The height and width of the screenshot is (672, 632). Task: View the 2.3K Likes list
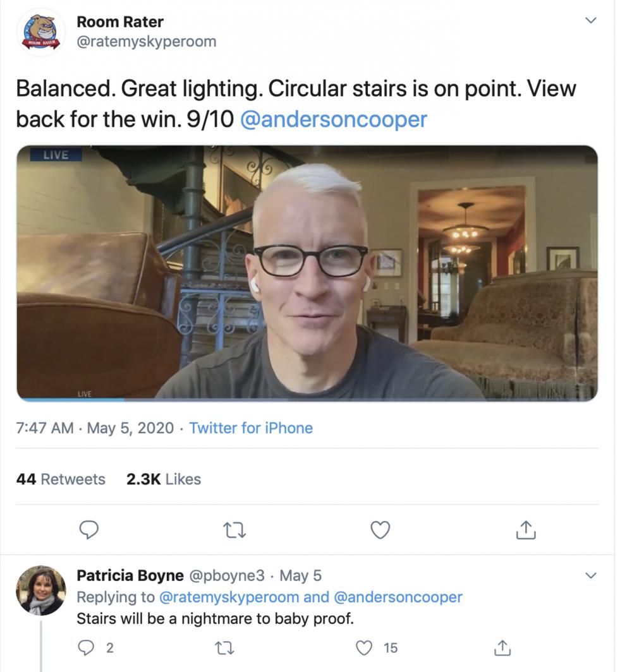pyautogui.click(x=164, y=479)
